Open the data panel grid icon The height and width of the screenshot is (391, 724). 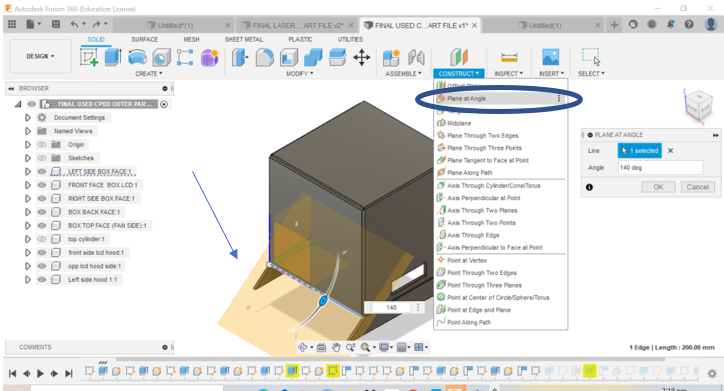point(12,24)
